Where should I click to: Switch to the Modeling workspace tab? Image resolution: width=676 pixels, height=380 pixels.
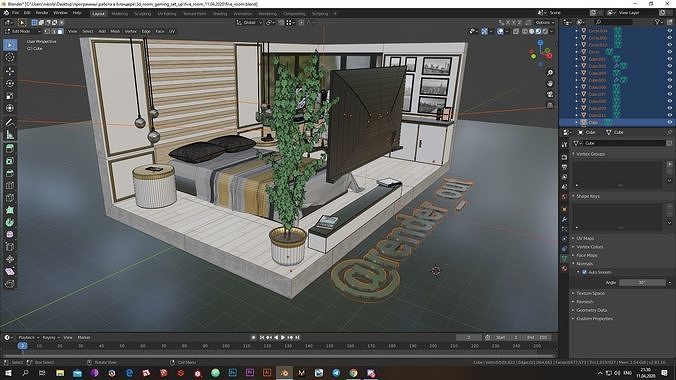click(x=120, y=14)
